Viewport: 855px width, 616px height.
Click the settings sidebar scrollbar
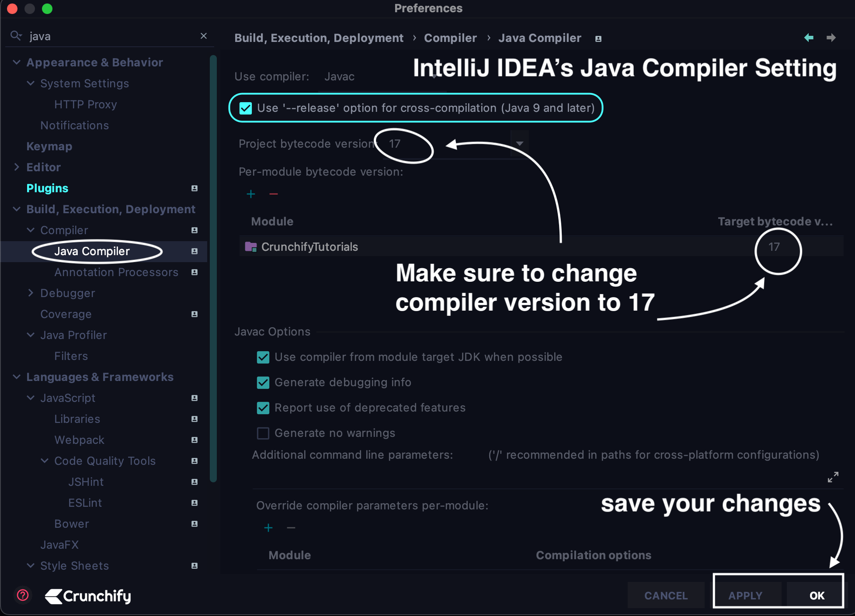tap(213, 269)
